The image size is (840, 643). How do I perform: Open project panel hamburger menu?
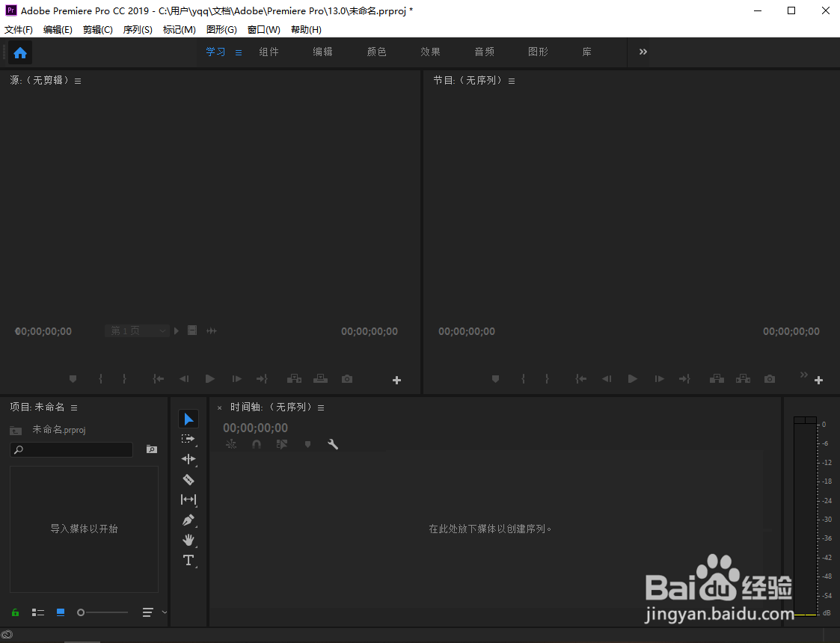pos(74,408)
